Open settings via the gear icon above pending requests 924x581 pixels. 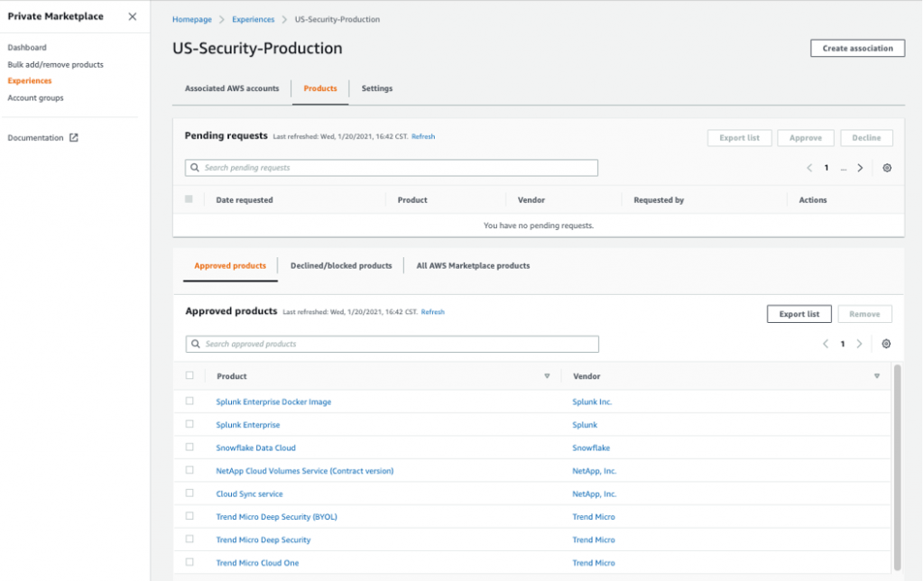click(x=886, y=168)
